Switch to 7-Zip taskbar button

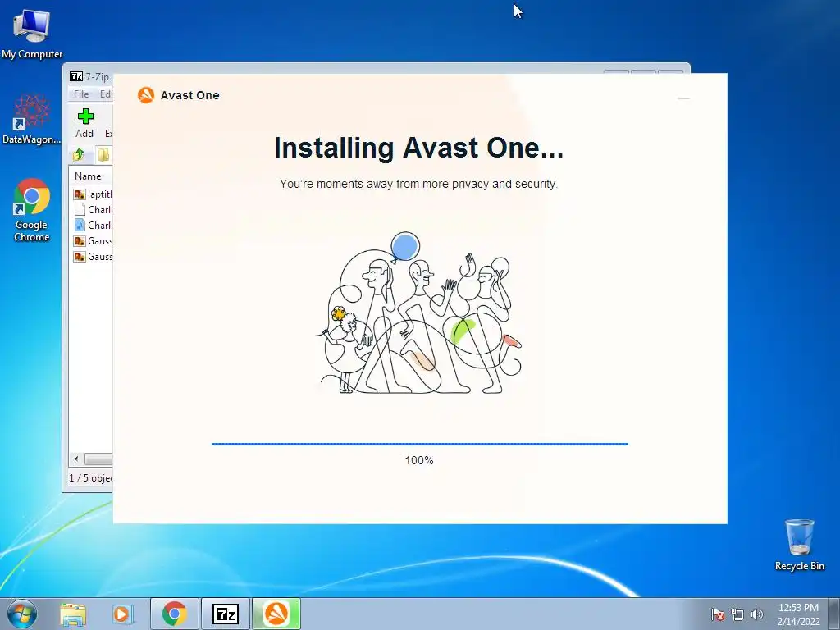pyautogui.click(x=225, y=614)
